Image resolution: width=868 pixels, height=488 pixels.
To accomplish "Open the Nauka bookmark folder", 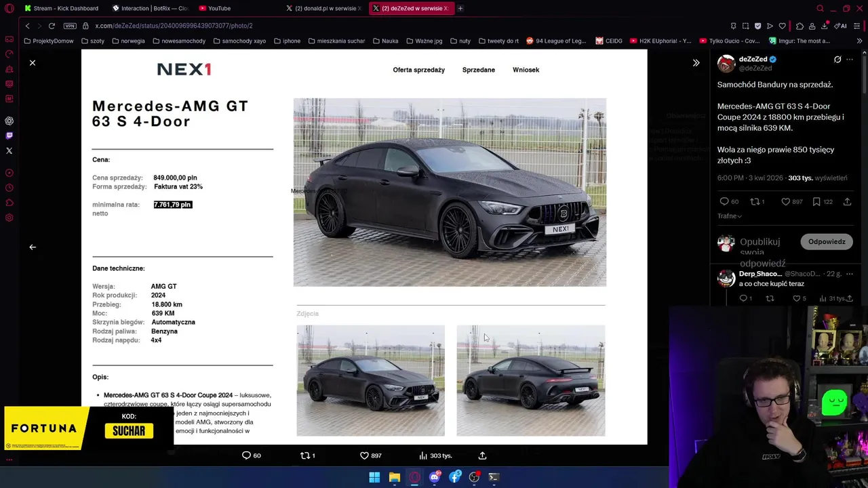I will coord(385,41).
